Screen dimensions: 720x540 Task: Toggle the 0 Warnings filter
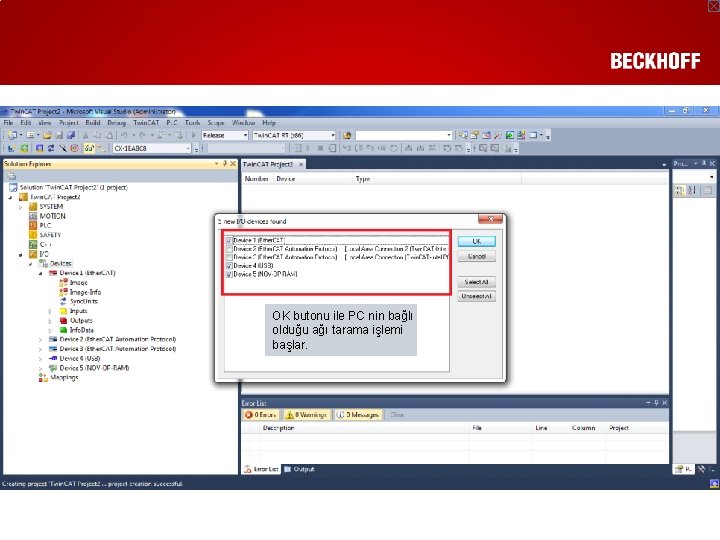click(306, 415)
